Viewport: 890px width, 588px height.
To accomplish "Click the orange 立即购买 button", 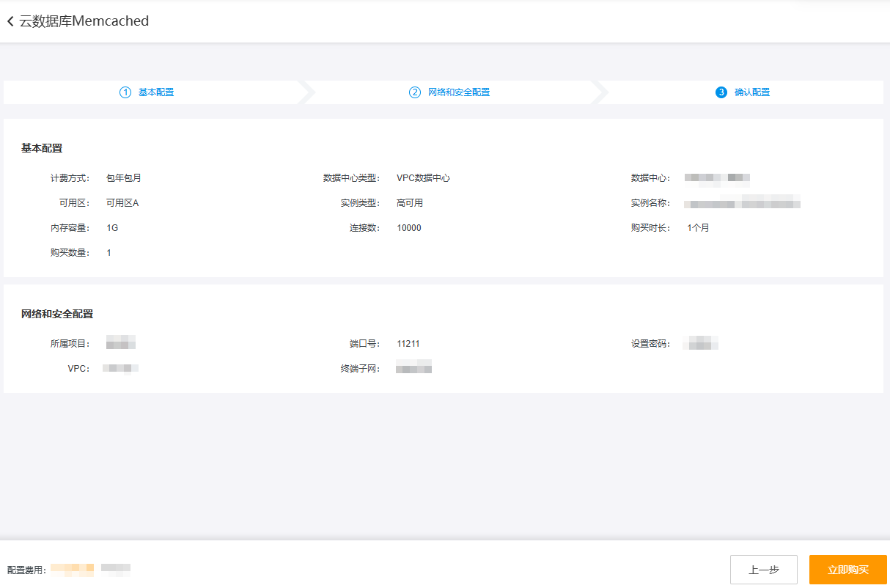I will click(x=847, y=570).
